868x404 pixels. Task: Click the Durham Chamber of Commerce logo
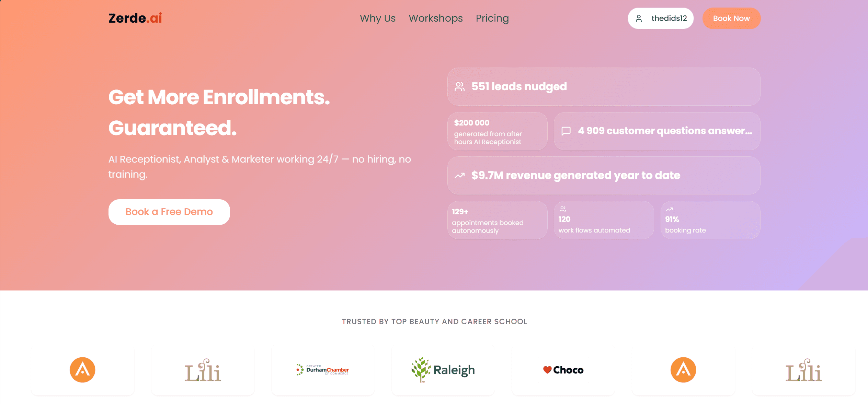tap(323, 370)
